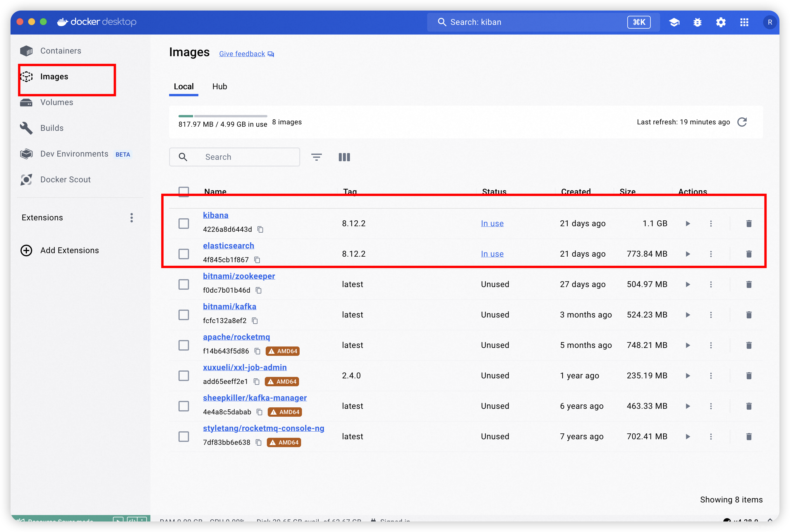Open the column display options icon
790x532 pixels.
click(x=344, y=157)
